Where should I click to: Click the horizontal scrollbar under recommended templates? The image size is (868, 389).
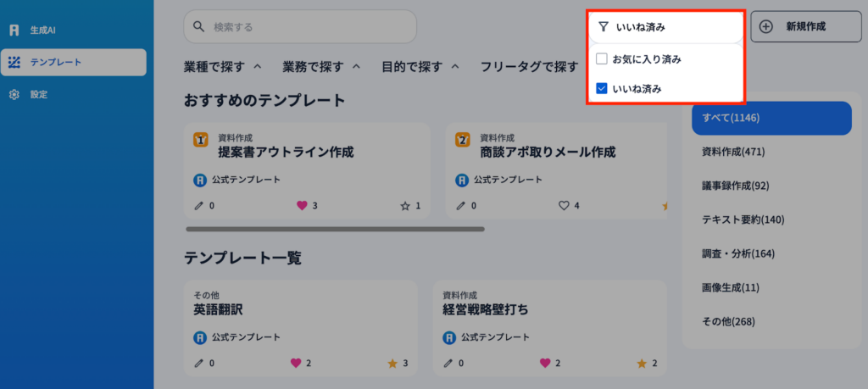tap(335, 229)
